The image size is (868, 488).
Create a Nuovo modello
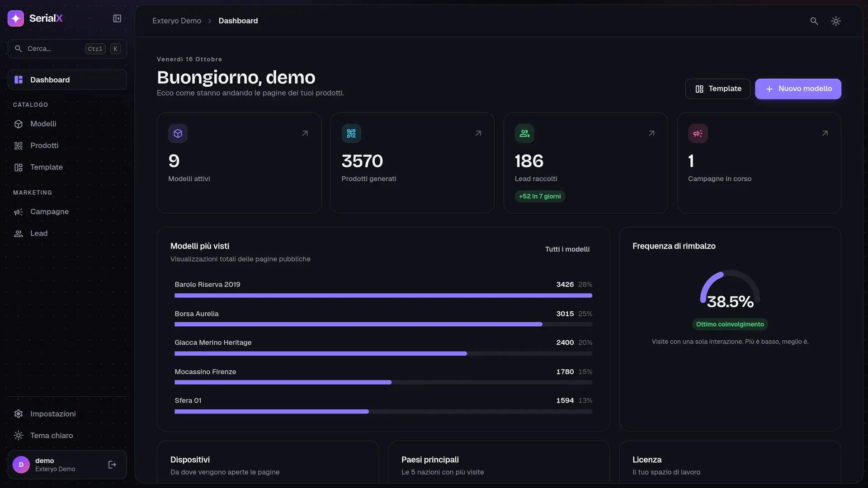[x=798, y=89]
